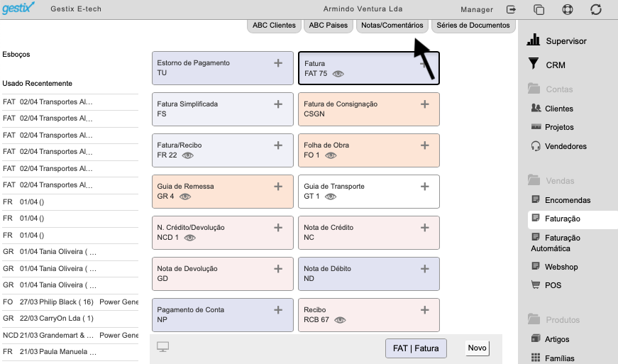The height and width of the screenshot is (364, 618).
Task: Click the Artigos box icon
Action: pos(536,338)
